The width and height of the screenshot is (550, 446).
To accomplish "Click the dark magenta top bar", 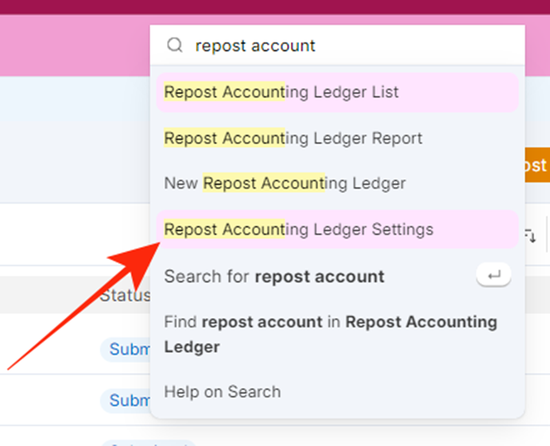I will click(275, 7).
